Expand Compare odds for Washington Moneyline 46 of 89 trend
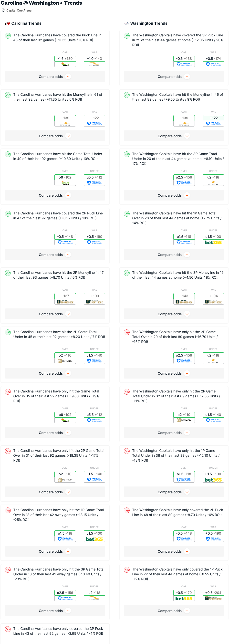Viewport: 229px width, 644px height. click(x=174, y=136)
